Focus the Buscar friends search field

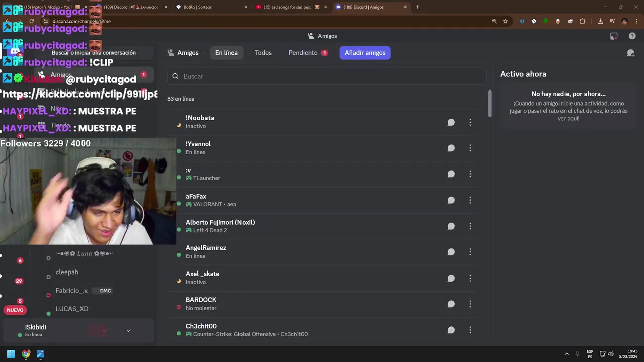(327, 76)
